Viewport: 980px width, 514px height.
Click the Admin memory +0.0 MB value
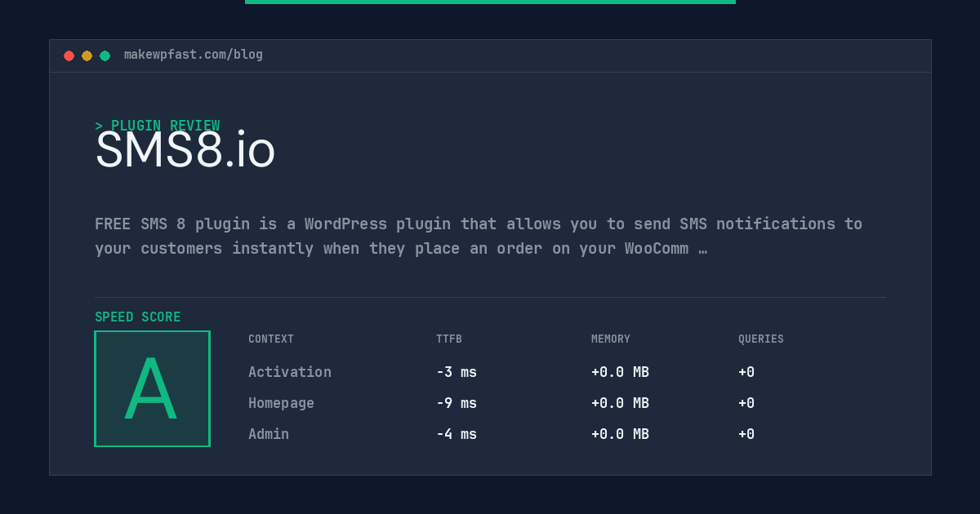[620, 434]
